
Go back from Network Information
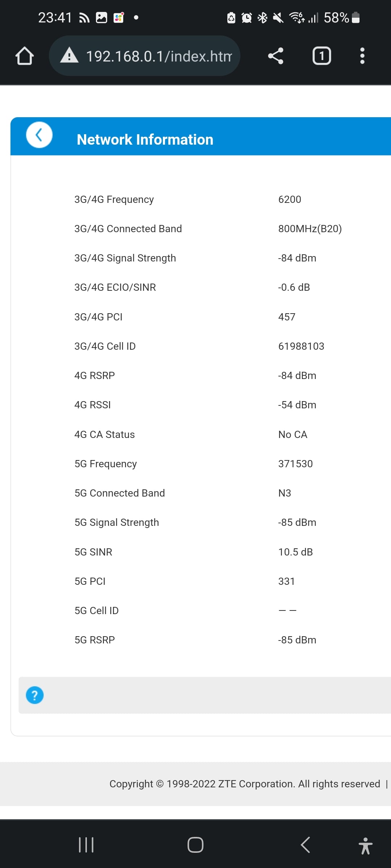(x=39, y=135)
